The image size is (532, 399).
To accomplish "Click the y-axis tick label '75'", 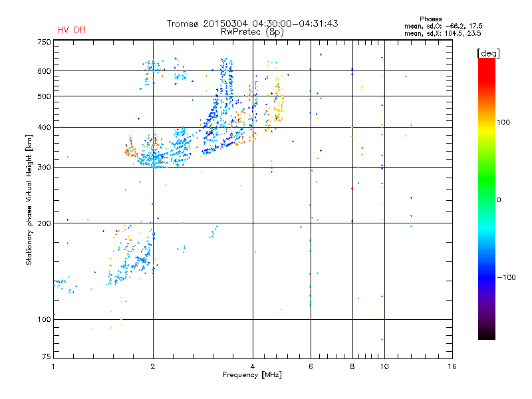I will [x=47, y=356].
